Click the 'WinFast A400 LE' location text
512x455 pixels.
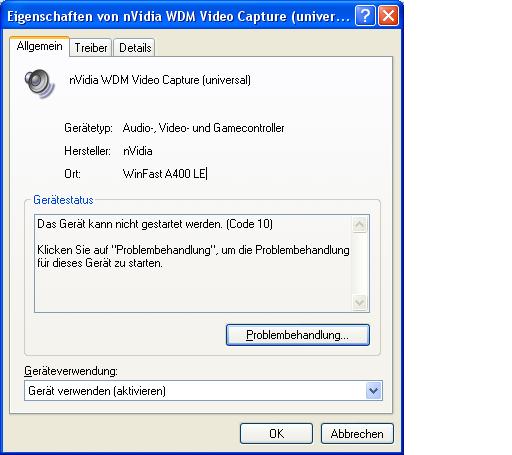(164, 174)
